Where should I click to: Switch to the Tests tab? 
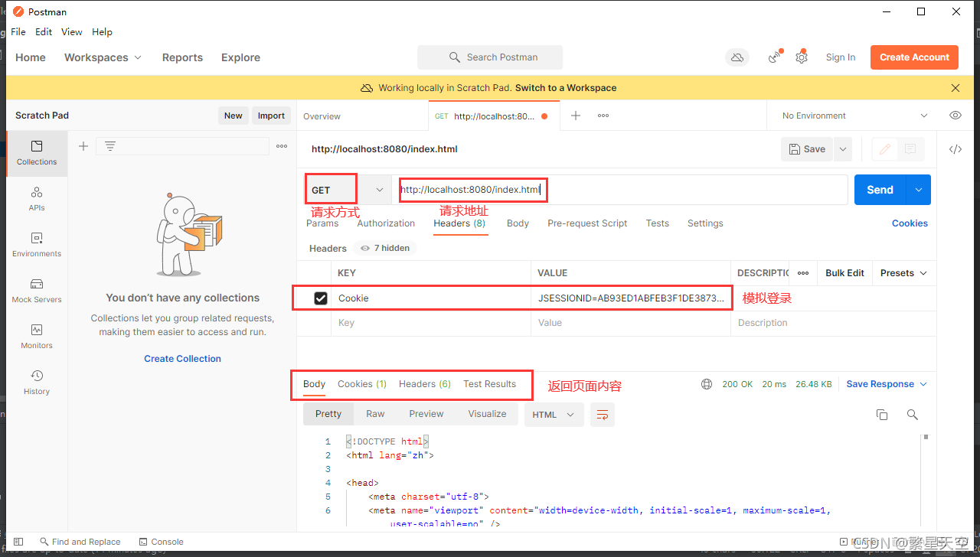pyautogui.click(x=657, y=223)
